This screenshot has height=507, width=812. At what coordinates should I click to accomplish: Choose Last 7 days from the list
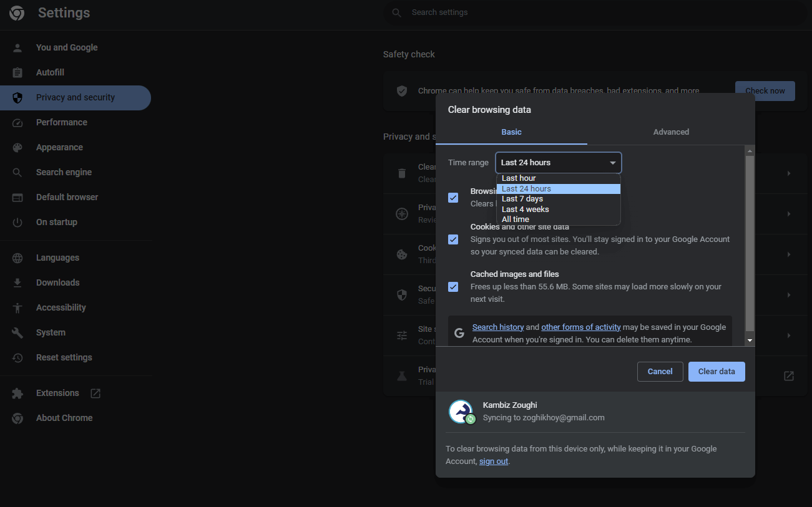[559, 199]
